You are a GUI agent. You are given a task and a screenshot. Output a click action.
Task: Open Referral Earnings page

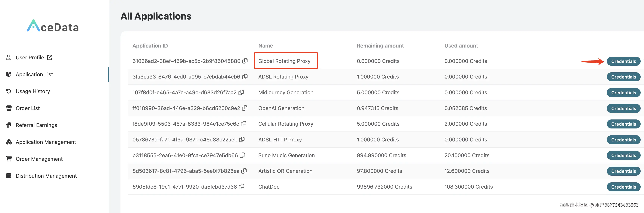click(x=36, y=125)
